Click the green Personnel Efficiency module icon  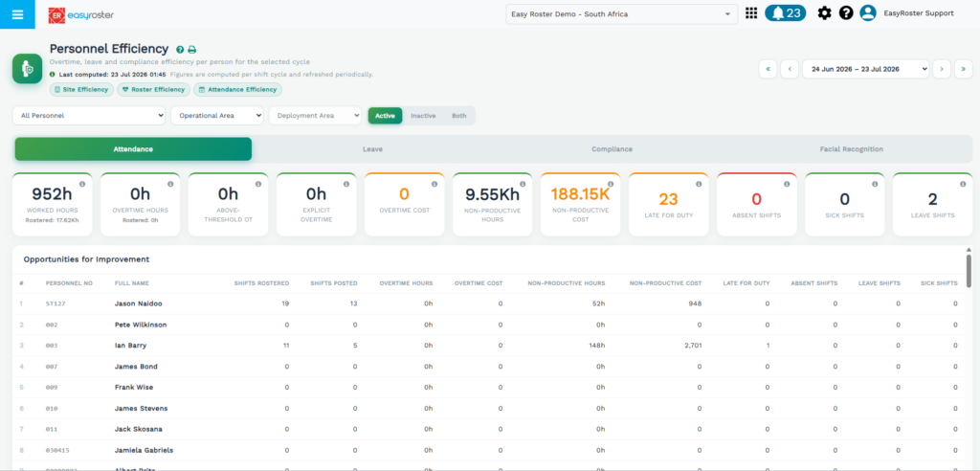(x=27, y=68)
